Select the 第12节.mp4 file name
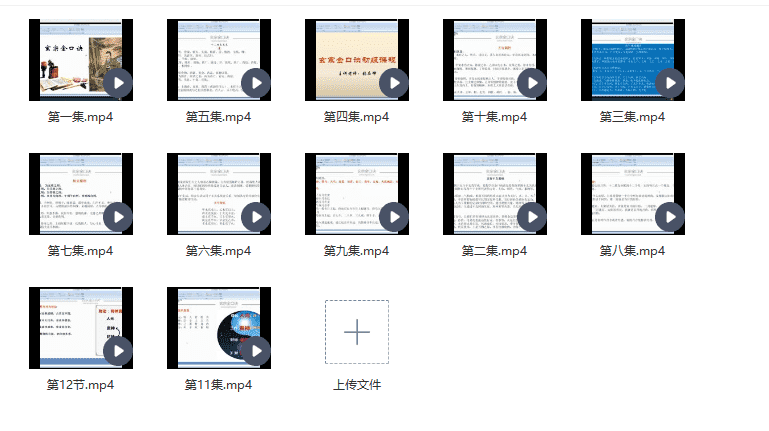The width and height of the screenshot is (769, 431). point(80,384)
